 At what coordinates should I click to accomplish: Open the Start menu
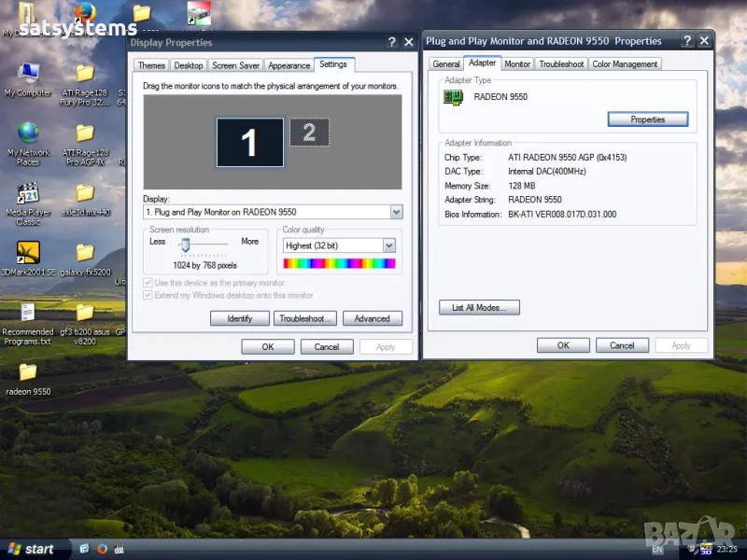(31, 549)
